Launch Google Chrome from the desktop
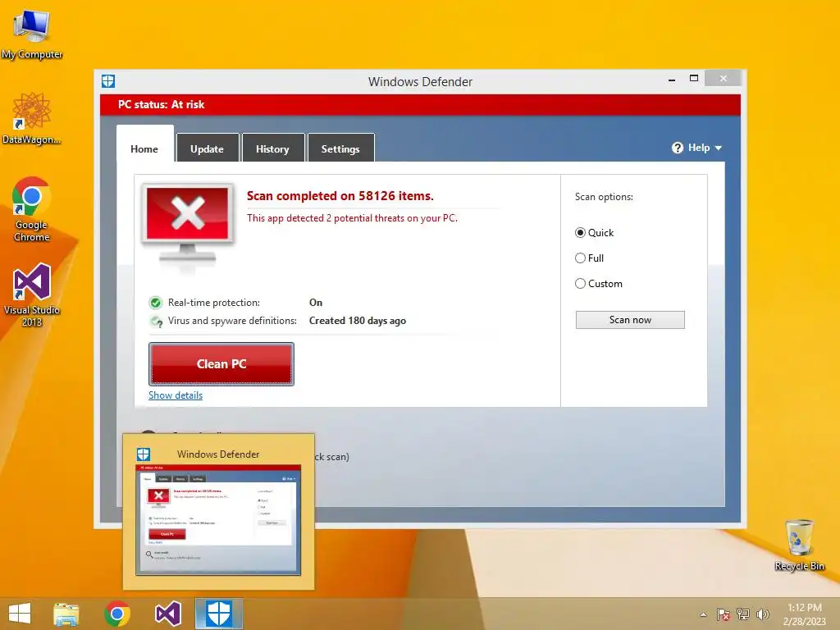Screen dimensions: 840x630 pyautogui.click(x=32, y=209)
